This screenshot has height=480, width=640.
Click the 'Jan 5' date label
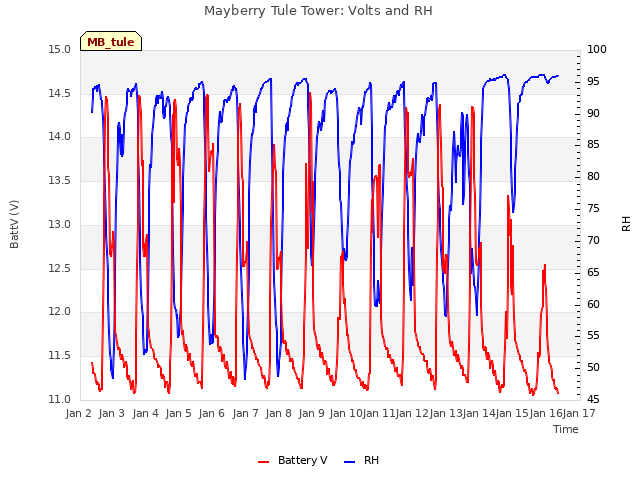point(178,413)
